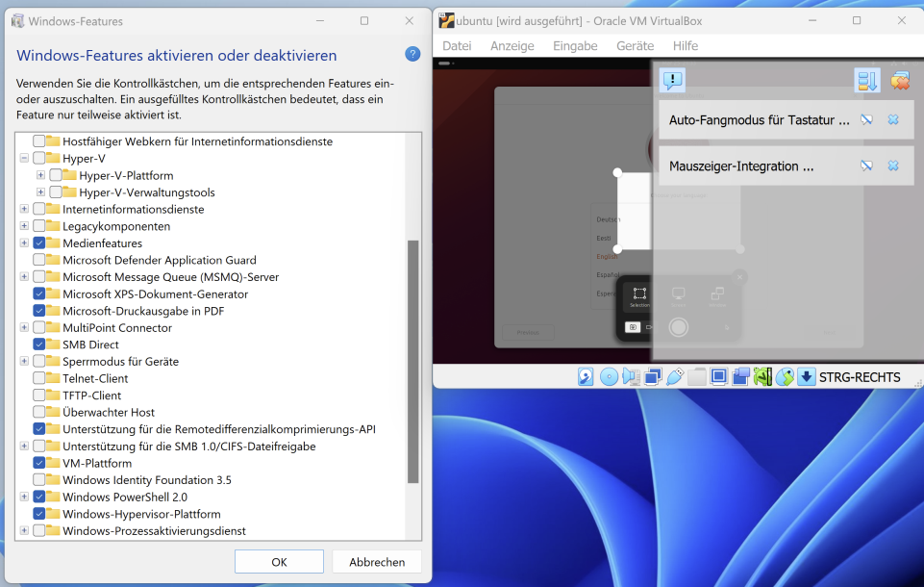Disable Auto-Fangmodus notification via crossed bubble icon
The image size is (924, 587).
[866, 119]
